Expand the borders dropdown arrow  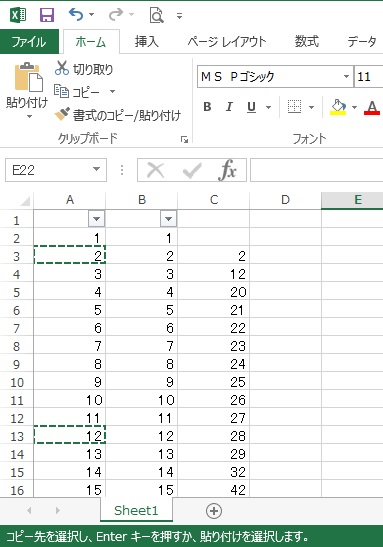[x=311, y=107]
